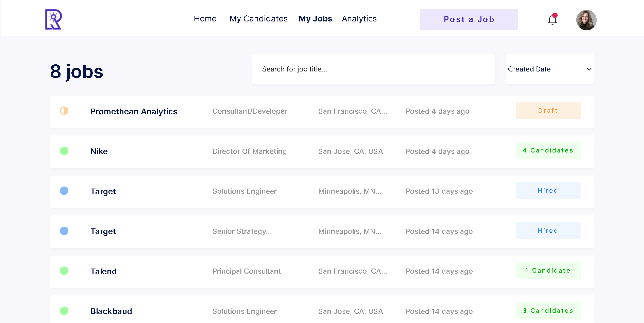Click the 1 Candidate badge for Talend

coord(548,271)
